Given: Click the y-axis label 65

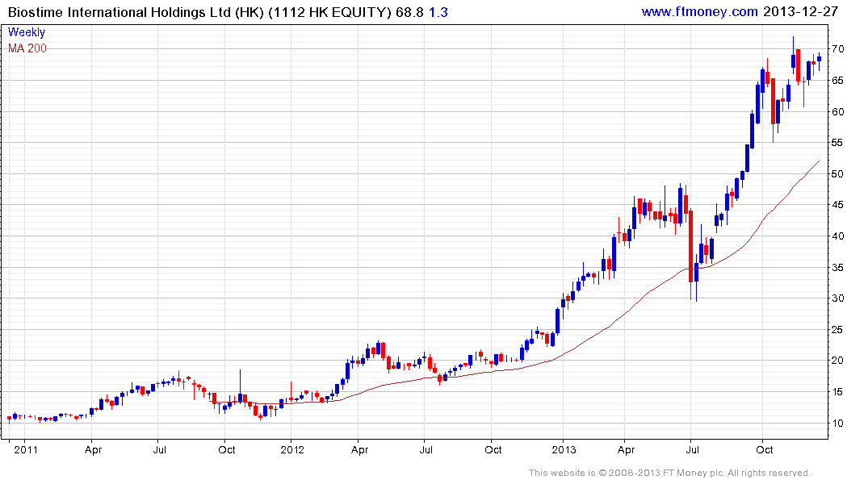Looking at the screenshot, I should 837,81.
